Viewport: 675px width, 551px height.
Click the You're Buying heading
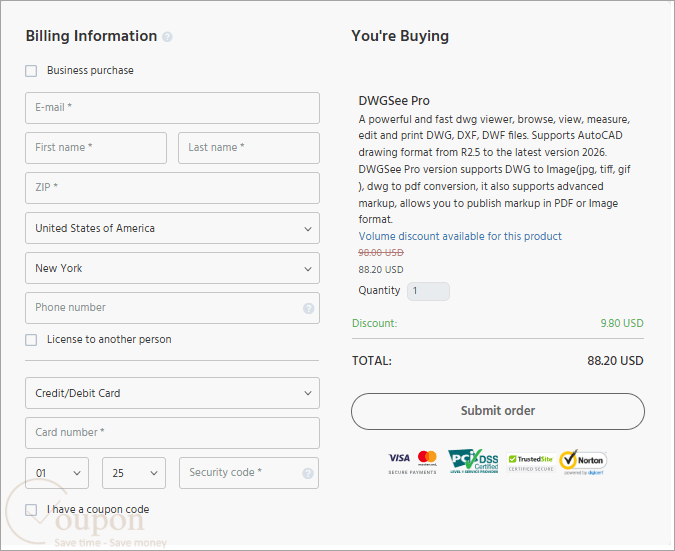click(x=400, y=37)
